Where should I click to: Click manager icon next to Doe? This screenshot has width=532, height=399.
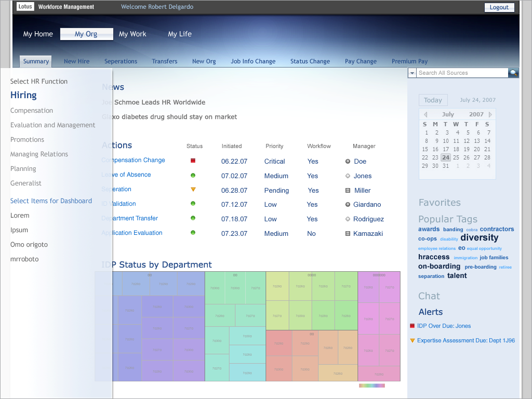coord(348,162)
